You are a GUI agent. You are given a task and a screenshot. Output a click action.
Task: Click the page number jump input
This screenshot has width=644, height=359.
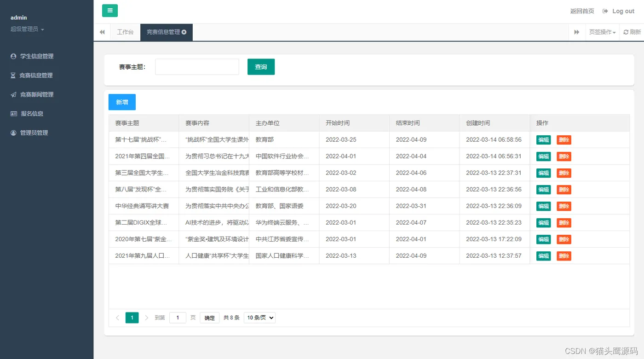pyautogui.click(x=178, y=318)
